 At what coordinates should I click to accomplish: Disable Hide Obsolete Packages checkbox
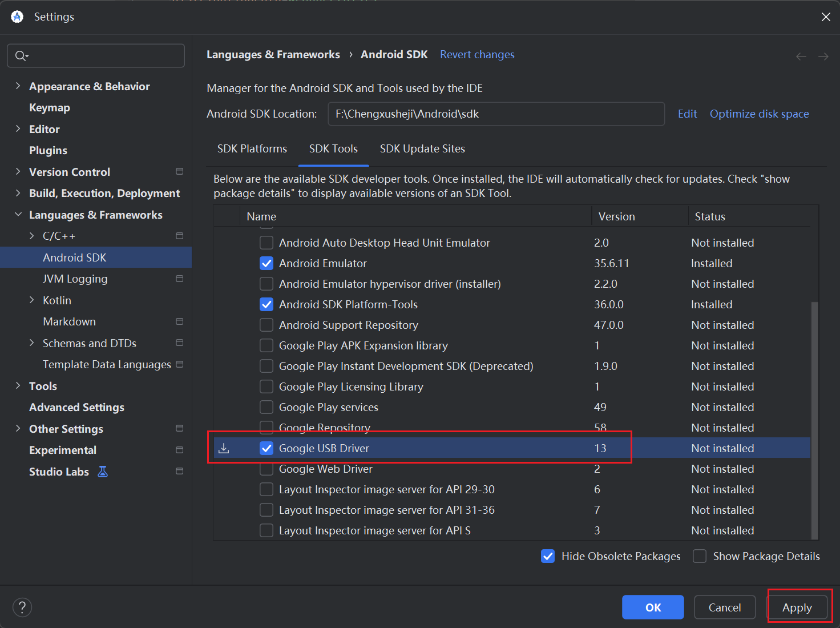548,556
